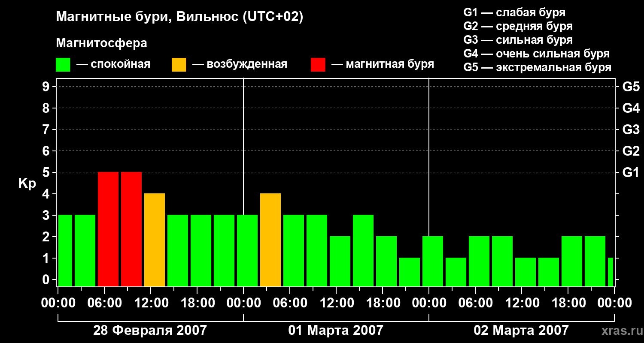Image resolution: width=644 pixels, height=343 pixels.
Task: Click the 'Магнитосфера' subtitle
Action: 101,43
